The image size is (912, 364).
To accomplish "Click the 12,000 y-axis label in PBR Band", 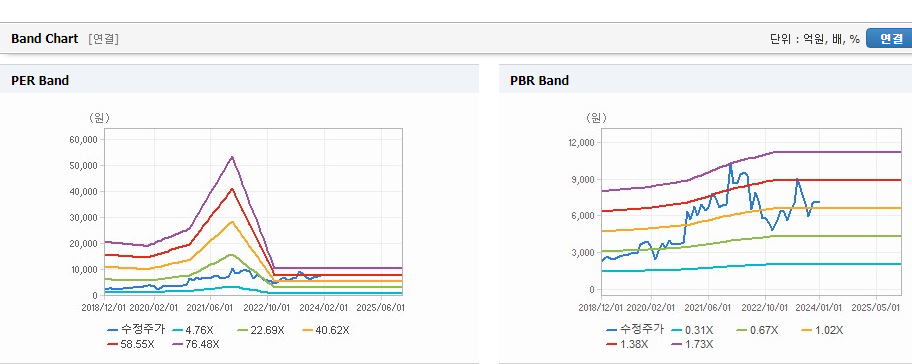I will [582, 142].
